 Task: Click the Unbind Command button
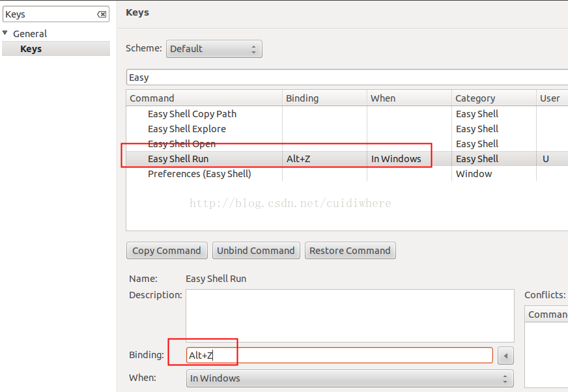coord(256,251)
